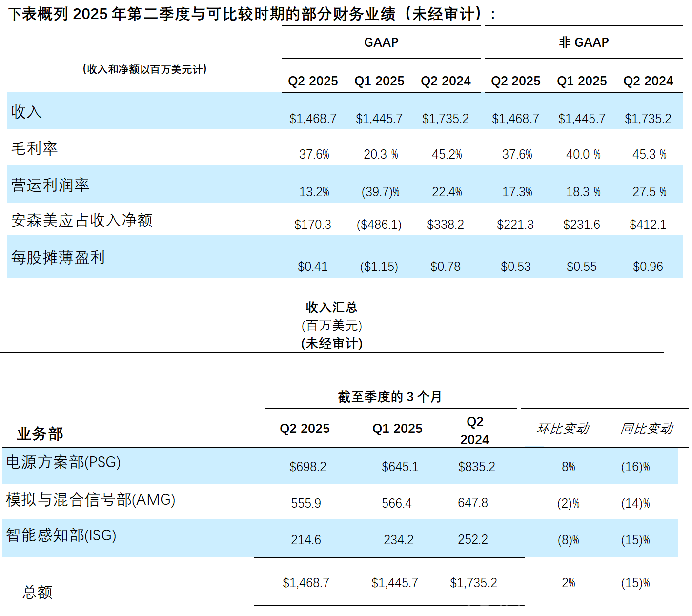692x616 pixels.
Task: Select non-GAAP Q1 2025 gross margin '40.0 %'
Action: point(583,154)
